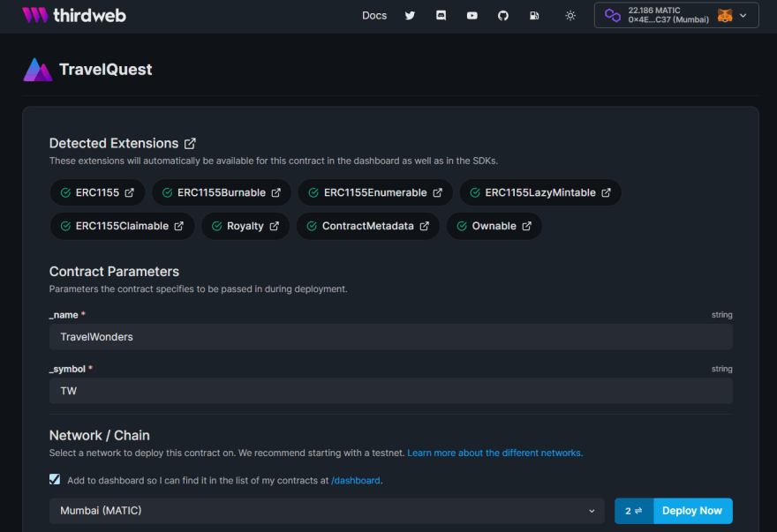Click the Deploy Now button

tap(692, 510)
